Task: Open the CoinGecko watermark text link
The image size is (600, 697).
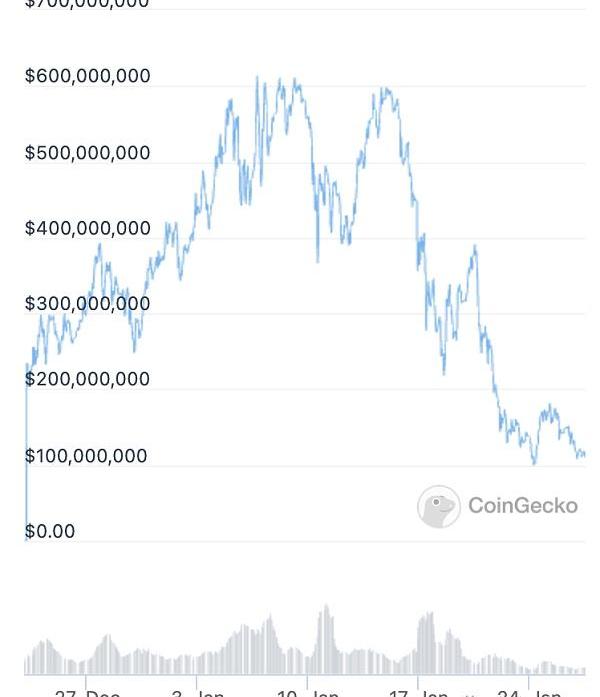Action: (x=522, y=506)
